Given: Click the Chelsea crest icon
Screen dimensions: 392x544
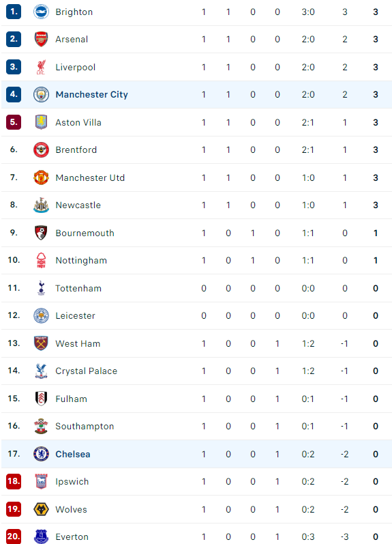Looking at the screenshot, I should point(41,454).
